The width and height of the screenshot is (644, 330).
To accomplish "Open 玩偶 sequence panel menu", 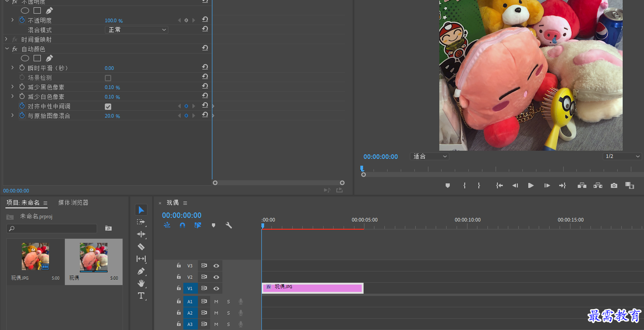I will (185, 203).
